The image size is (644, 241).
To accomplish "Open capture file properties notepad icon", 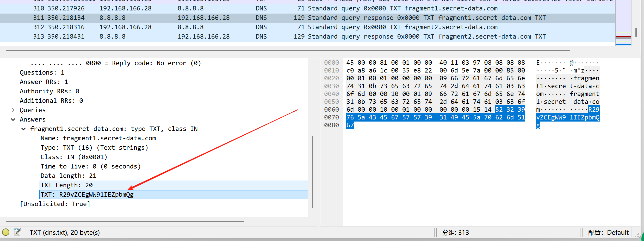I will pyautogui.click(x=18, y=232).
